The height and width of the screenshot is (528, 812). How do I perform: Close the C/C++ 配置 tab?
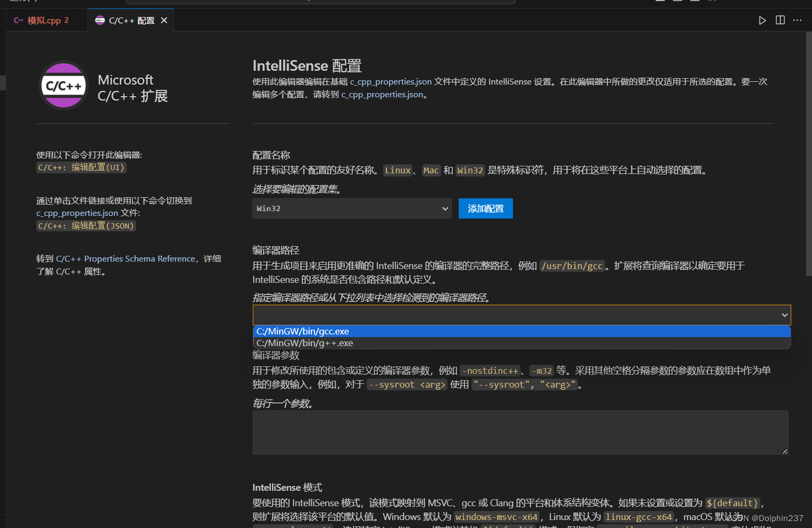point(164,20)
